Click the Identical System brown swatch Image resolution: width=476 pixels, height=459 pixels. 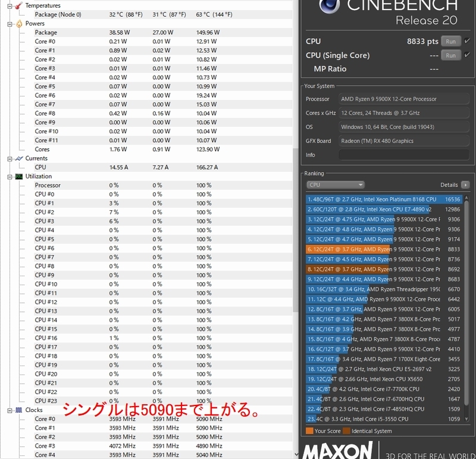click(x=346, y=431)
